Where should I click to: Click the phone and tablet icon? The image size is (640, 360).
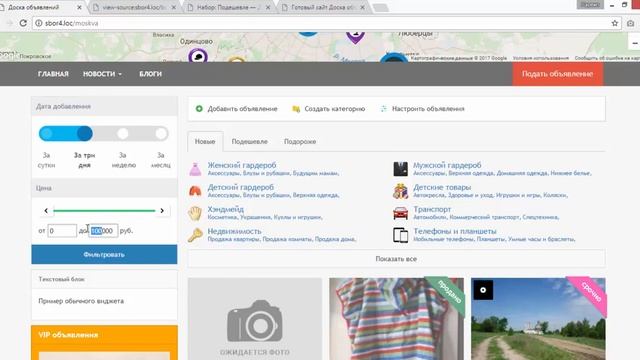point(400,235)
